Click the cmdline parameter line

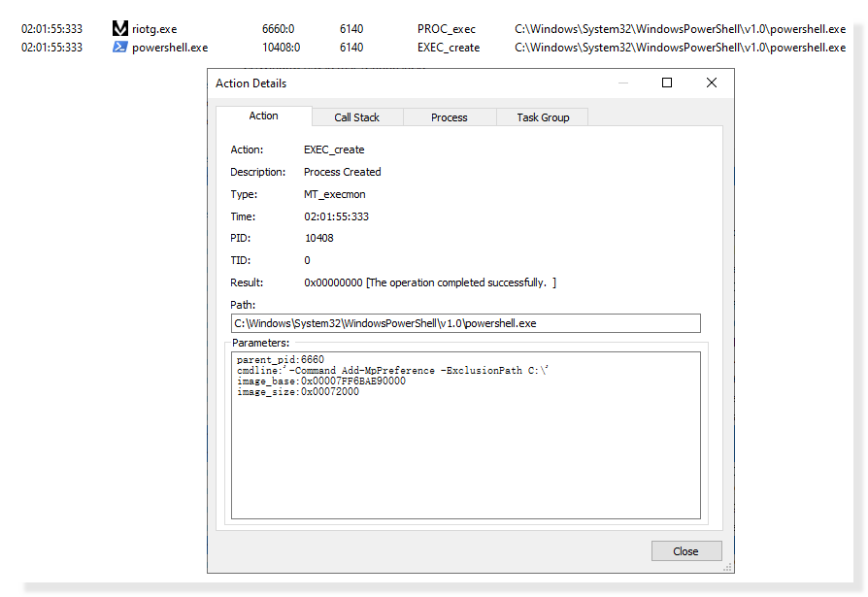click(392, 370)
